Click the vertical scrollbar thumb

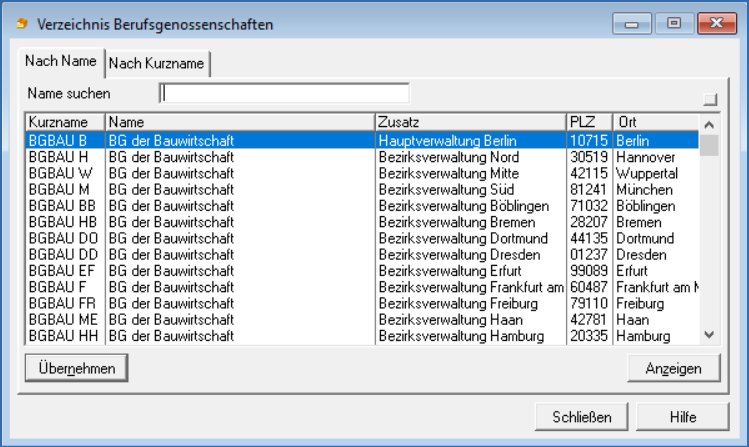(x=709, y=146)
